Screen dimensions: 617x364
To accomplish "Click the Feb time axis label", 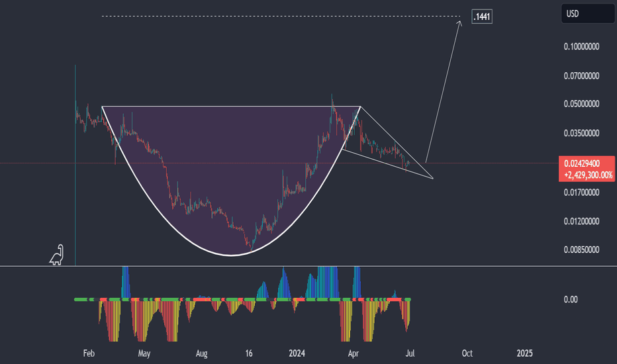I will pyautogui.click(x=89, y=353).
